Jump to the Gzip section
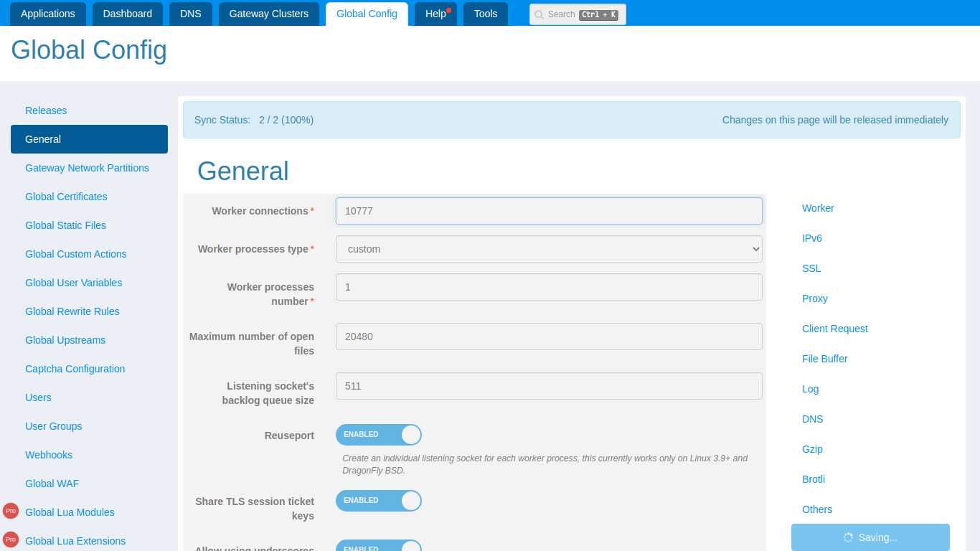This screenshot has height=551, width=980. pyautogui.click(x=812, y=449)
